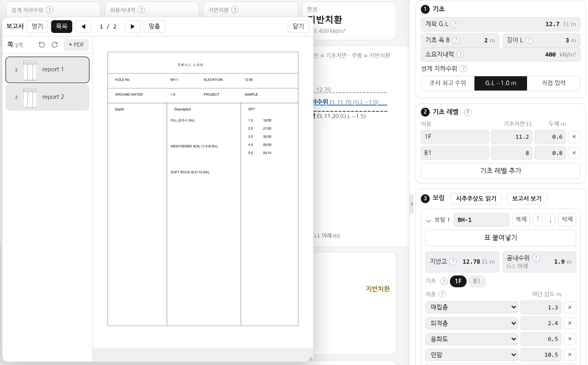The width and height of the screenshot is (588, 365).
Task: Open the 매립층 stratum dropdown
Action: [x=471, y=307]
